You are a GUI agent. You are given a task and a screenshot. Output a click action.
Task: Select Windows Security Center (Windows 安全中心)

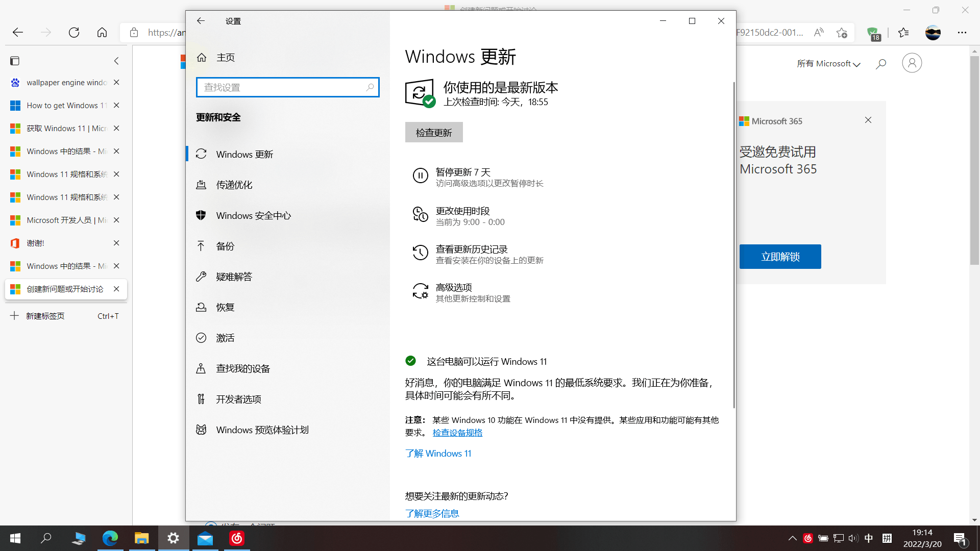coord(253,216)
